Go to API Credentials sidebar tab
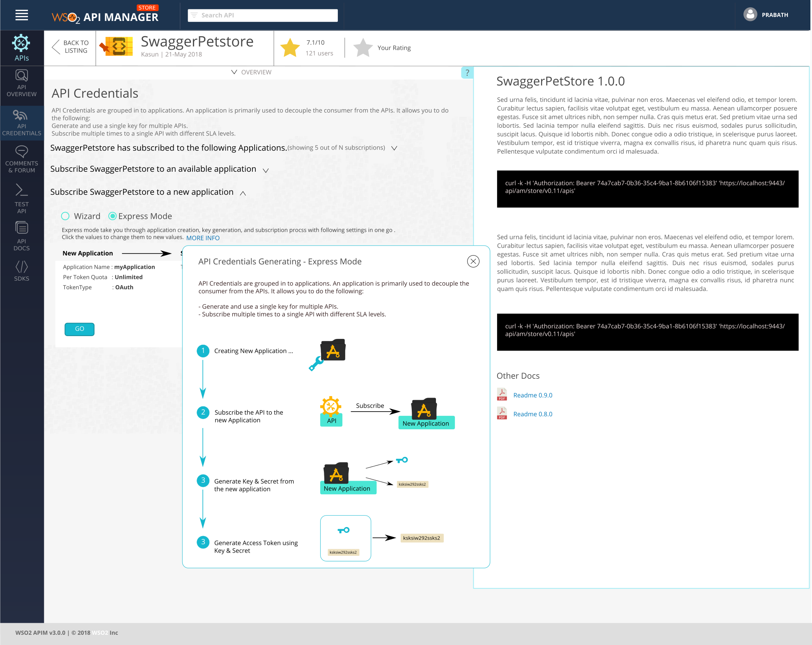 (22, 123)
